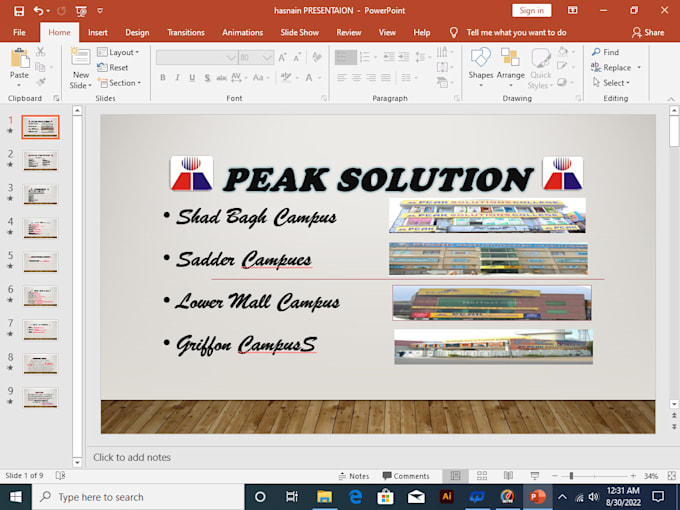Align text right in paragraph
Screen dimensions: 680x510
(x=371, y=78)
